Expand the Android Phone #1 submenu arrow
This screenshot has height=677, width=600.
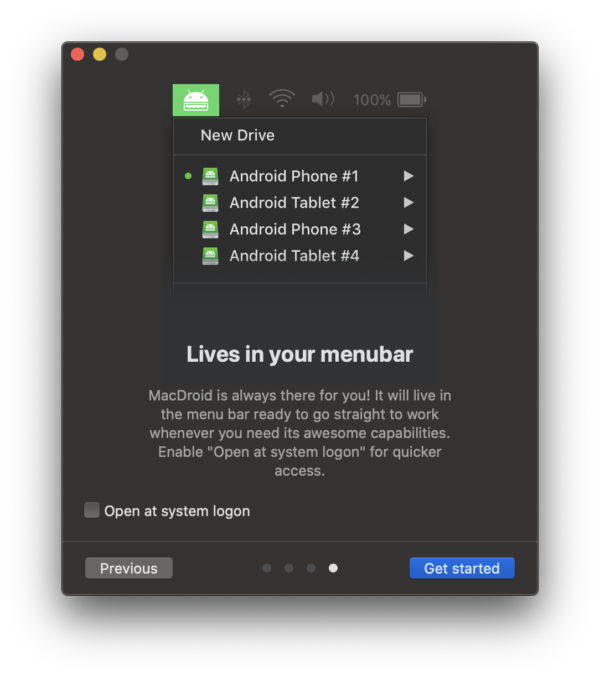pos(408,176)
